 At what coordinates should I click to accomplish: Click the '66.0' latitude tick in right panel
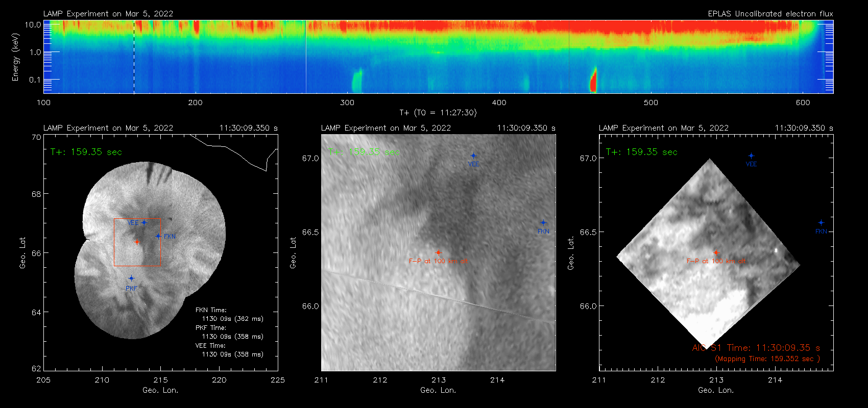coord(588,307)
